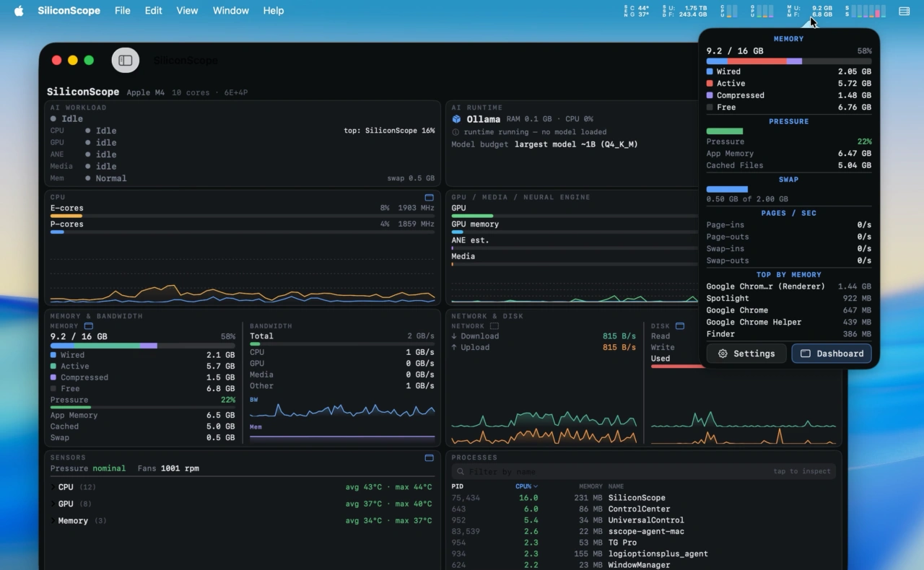Sort processes by the CPU% column dropdown
The height and width of the screenshot is (570, 924).
526,486
